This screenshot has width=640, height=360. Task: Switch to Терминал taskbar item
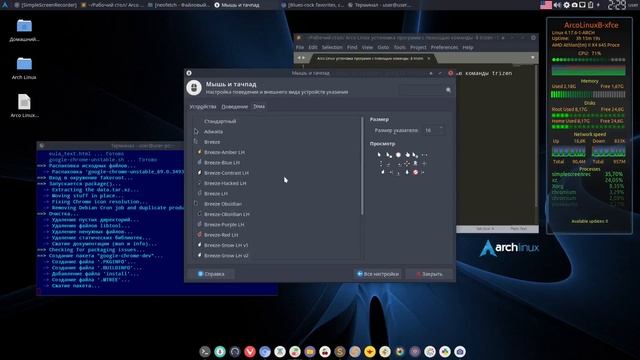380,5
